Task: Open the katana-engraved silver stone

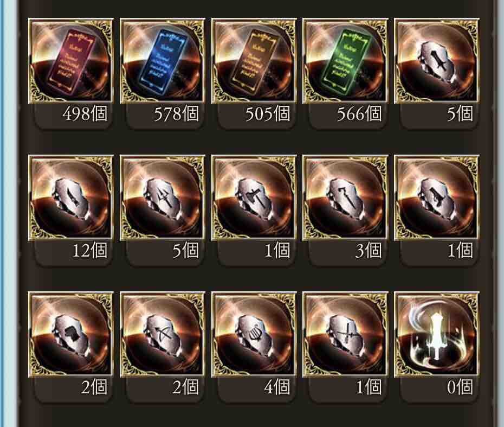Action: tap(346, 335)
